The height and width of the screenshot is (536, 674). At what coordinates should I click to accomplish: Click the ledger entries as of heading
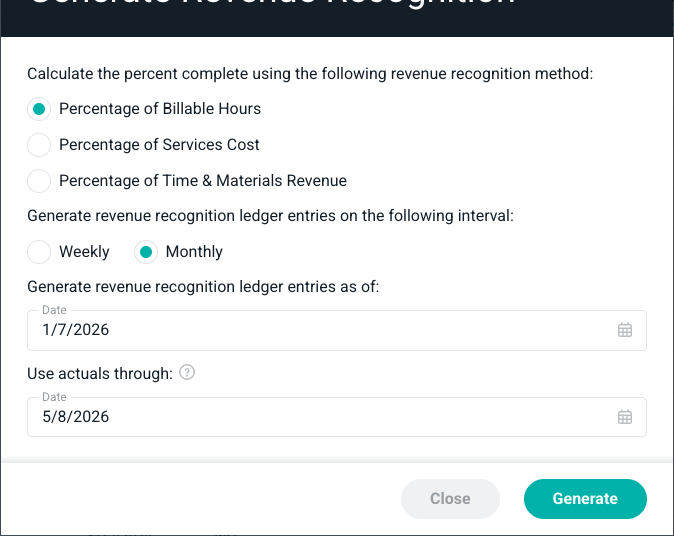point(203,287)
